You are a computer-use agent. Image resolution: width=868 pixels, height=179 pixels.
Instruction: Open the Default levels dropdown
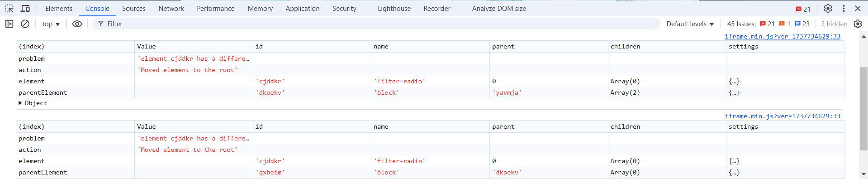[690, 24]
